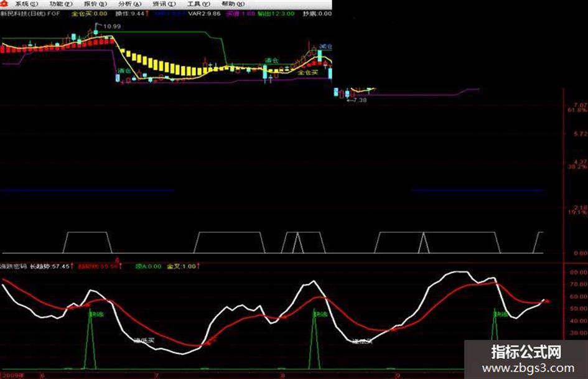Click the yellow 全仓买 signal on chart
Viewport: 588px width, 379px height.
(307, 72)
